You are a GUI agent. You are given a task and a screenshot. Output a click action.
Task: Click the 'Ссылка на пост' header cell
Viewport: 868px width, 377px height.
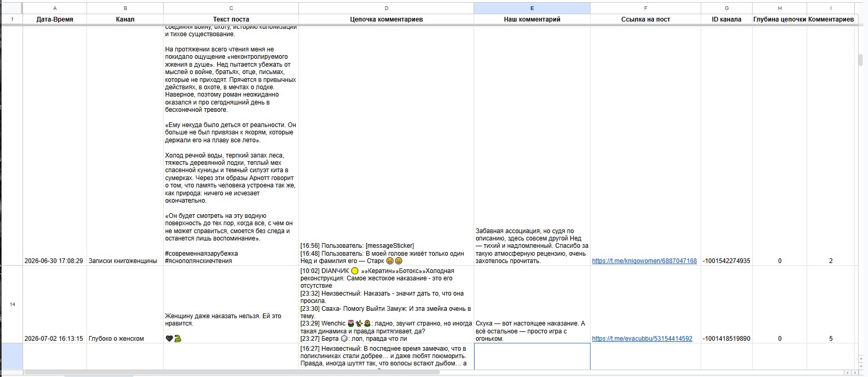pyautogui.click(x=646, y=19)
